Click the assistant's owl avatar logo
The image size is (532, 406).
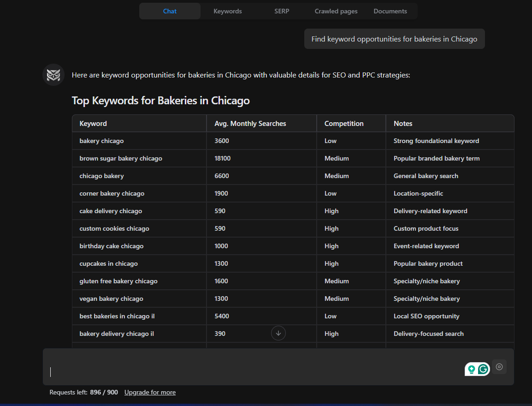53,74
